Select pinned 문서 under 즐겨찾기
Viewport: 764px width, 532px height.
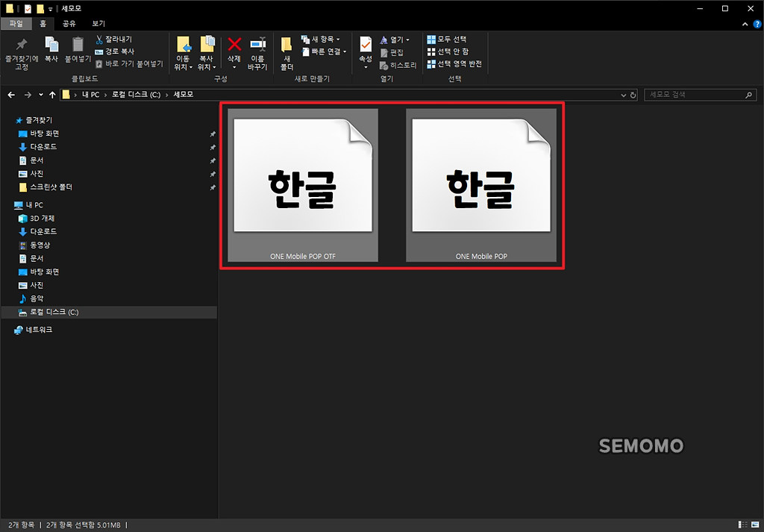(x=31, y=160)
